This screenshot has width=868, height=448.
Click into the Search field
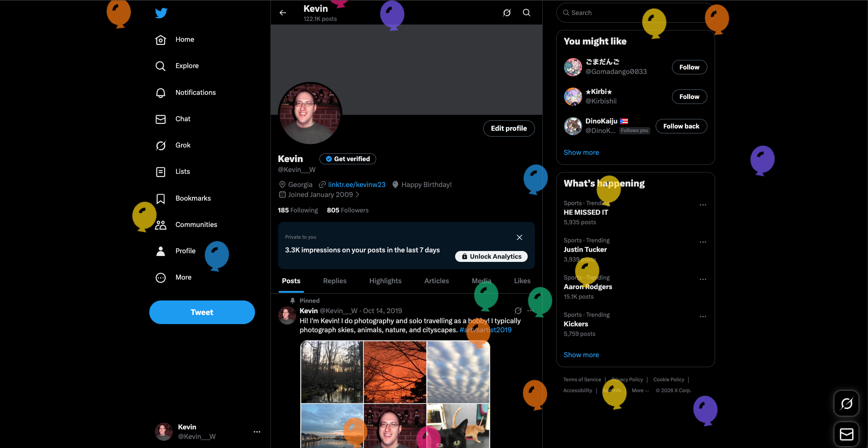click(603, 13)
